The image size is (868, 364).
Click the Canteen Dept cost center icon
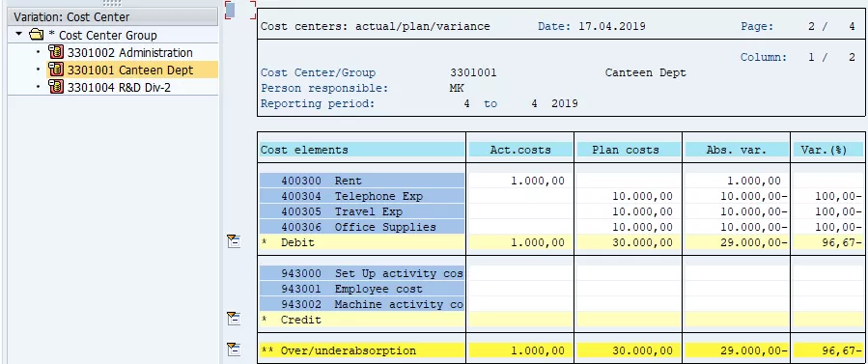pyautogui.click(x=56, y=70)
